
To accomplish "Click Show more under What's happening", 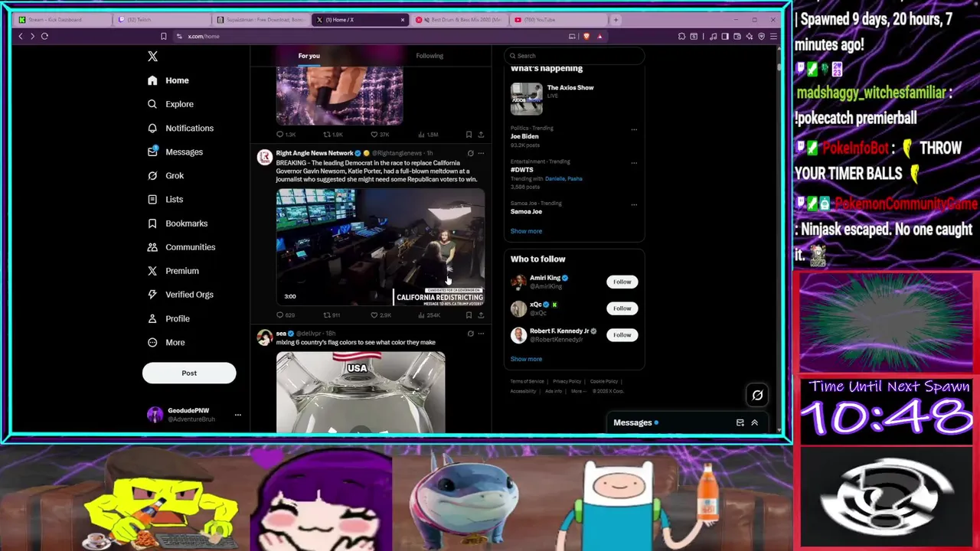I will click(526, 231).
